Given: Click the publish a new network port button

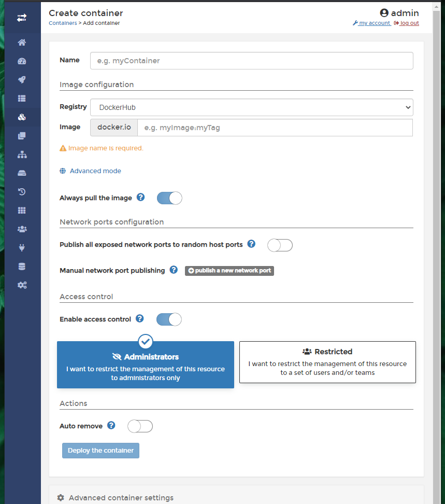Looking at the screenshot, I should click(229, 270).
